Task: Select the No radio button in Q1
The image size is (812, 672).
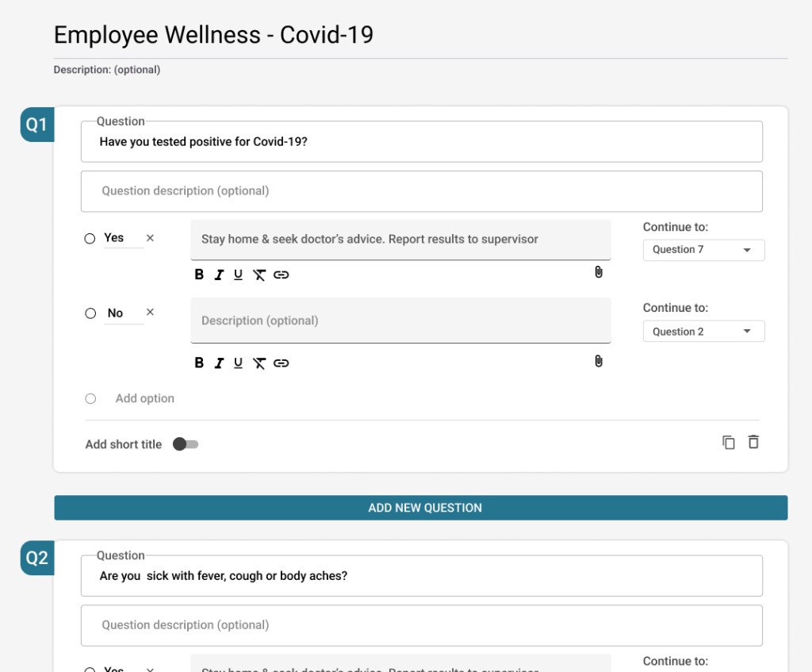Action: 90,313
